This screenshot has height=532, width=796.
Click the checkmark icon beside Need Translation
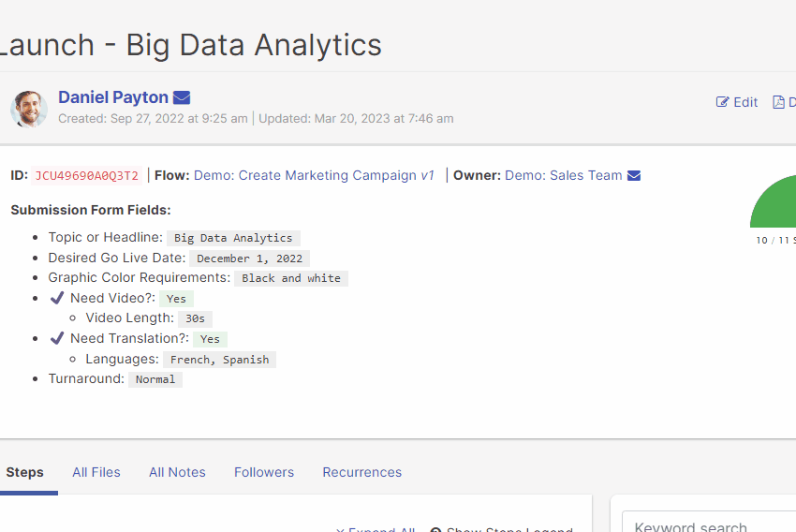[57, 338]
